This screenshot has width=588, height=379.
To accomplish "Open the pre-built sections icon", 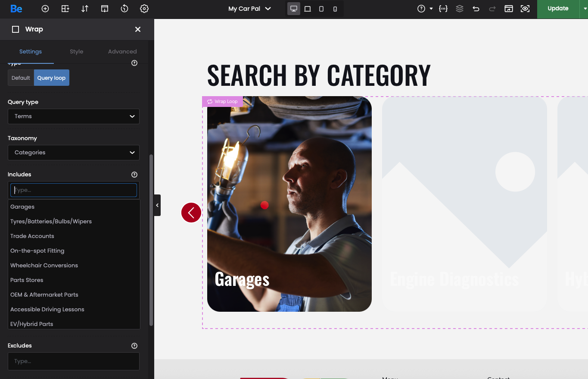I will pos(105,9).
